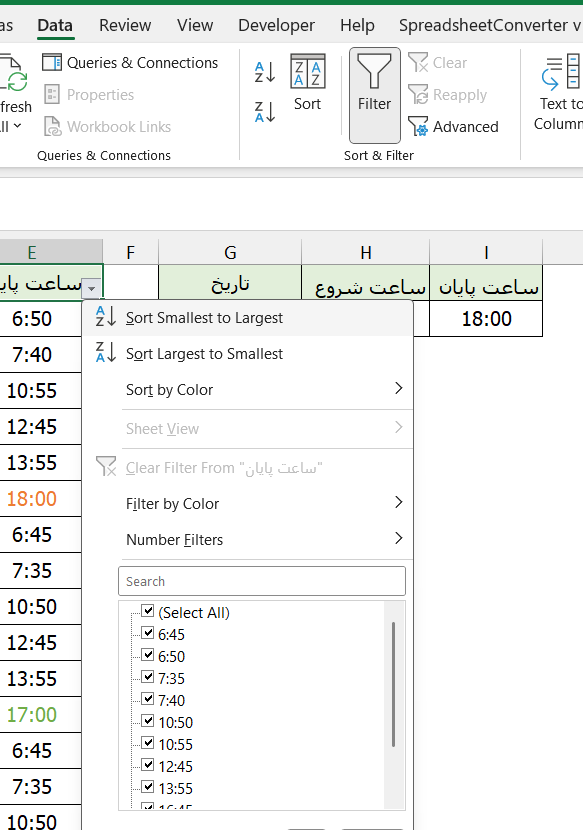Click the filter Search box
The width and height of the screenshot is (583, 830).
(262, 581)
